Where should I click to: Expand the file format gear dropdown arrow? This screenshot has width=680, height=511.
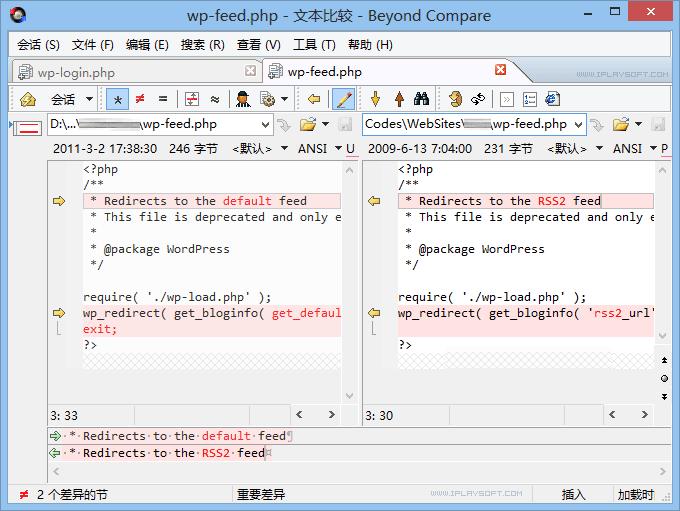click(x=284, y=99)
